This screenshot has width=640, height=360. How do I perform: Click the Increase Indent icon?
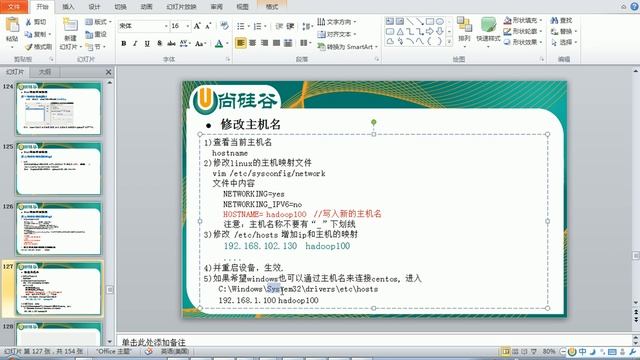[290, 26]
